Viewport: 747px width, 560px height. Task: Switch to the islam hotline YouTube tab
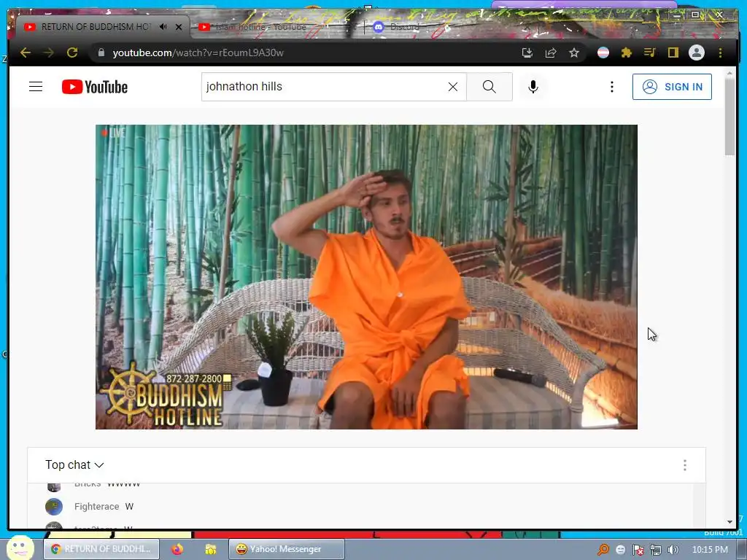(x=260, y=27)
